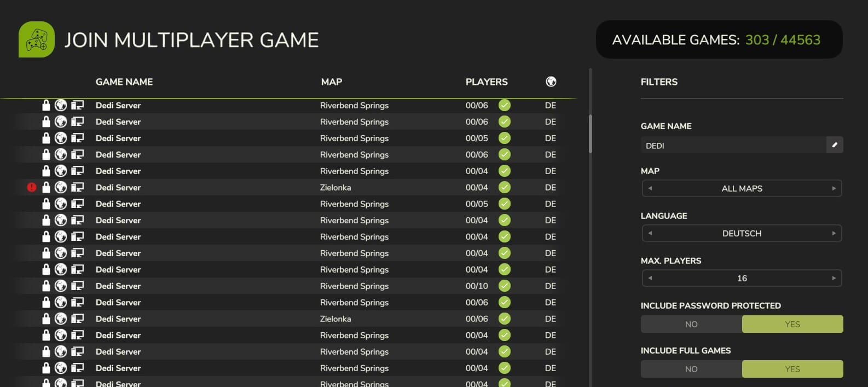Click crossplay device icon on Zielonka 00/06 row
The height and width of the screenshot is (387, 868).
(78, 319)
